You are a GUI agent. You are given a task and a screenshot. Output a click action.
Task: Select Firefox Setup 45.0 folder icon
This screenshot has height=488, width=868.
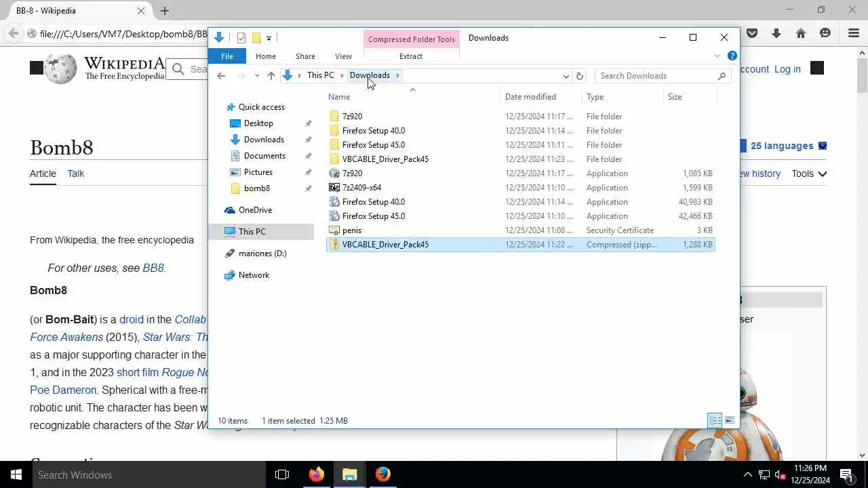334,145
